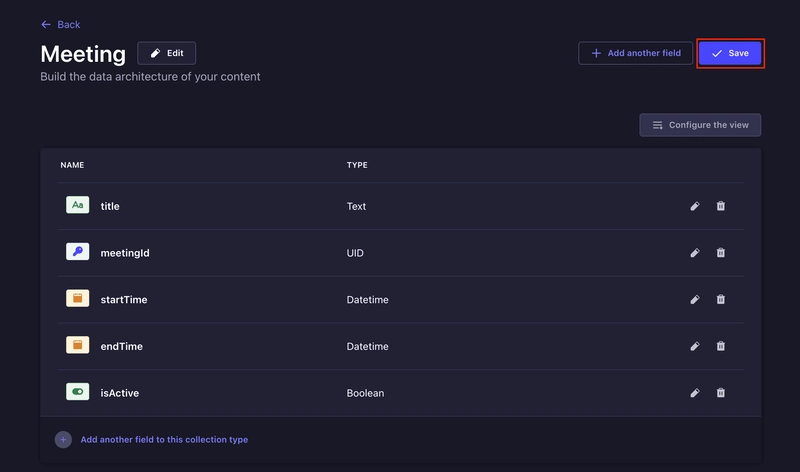The width and height of the screenshot is (800, 472).
Task: Save the Meeting collection type
Action: tap(730, 53)
